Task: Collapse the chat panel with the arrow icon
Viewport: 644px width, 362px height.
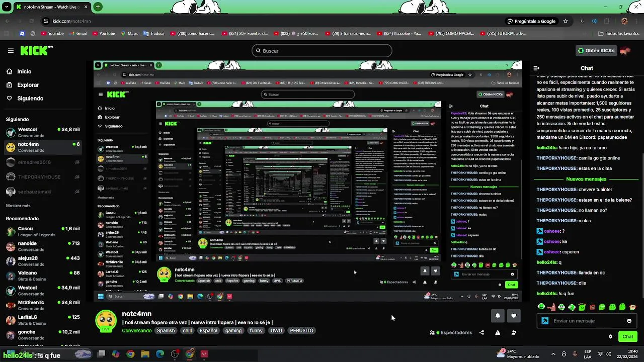Action: pyautogui.click(x=536, y=68)
